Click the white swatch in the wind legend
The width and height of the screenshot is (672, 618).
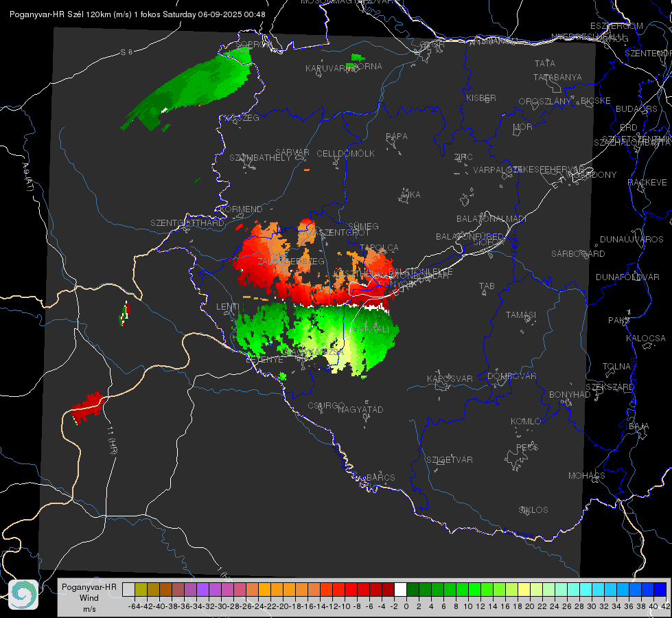tap(400, 589)
